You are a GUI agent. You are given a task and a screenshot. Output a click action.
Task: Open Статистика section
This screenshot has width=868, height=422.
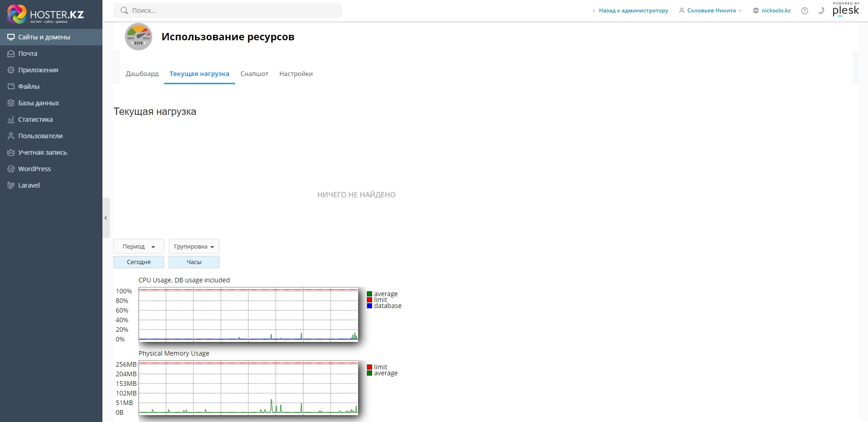pyautogui.click(x=51, y=119)
